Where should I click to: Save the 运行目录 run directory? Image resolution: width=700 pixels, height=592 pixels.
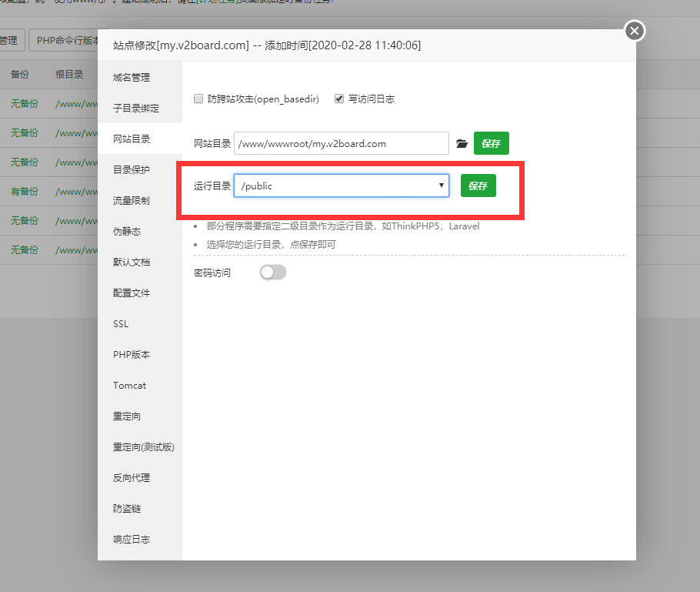tap(478, 186)
